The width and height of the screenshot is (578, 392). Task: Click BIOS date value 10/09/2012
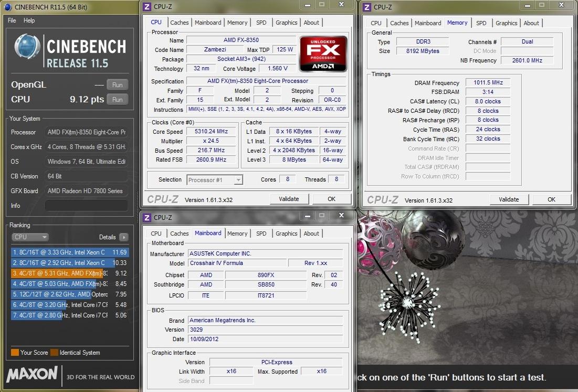point(266,339)
